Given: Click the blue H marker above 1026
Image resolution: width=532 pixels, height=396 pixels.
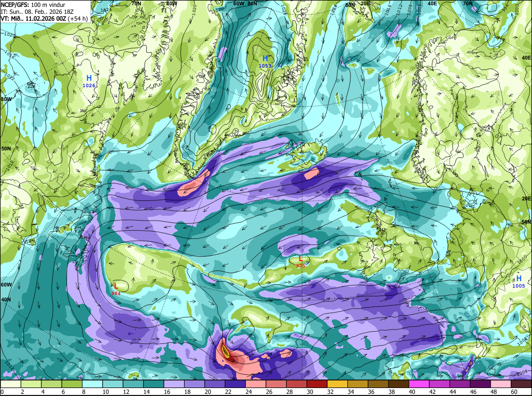Looking at the screenshot, I should pos(89,78).
